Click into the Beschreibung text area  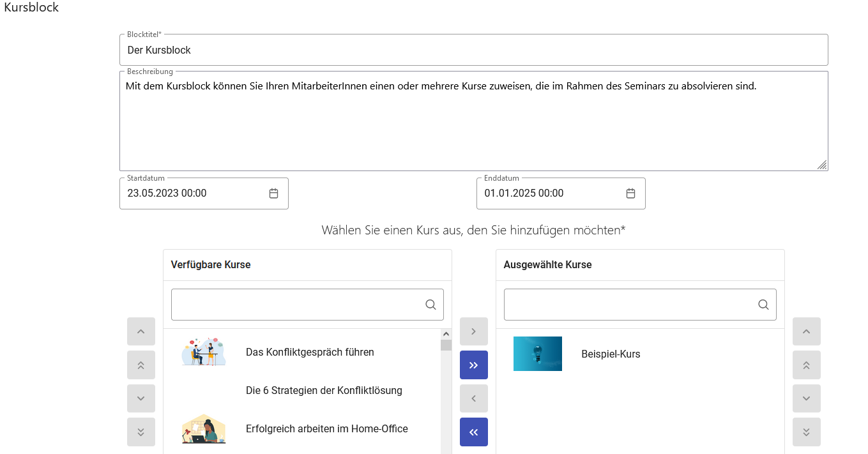point(473,121)
